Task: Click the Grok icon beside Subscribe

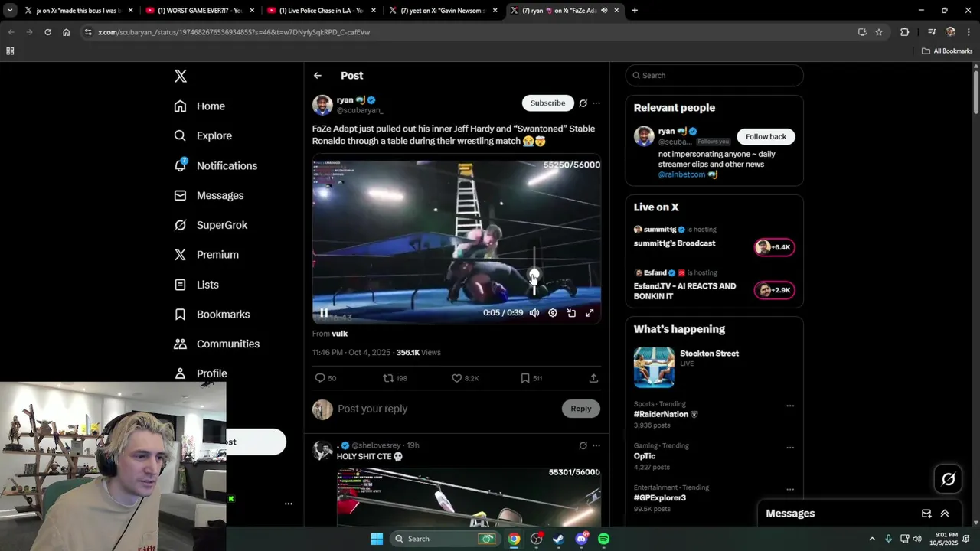Action: point(583,103)
